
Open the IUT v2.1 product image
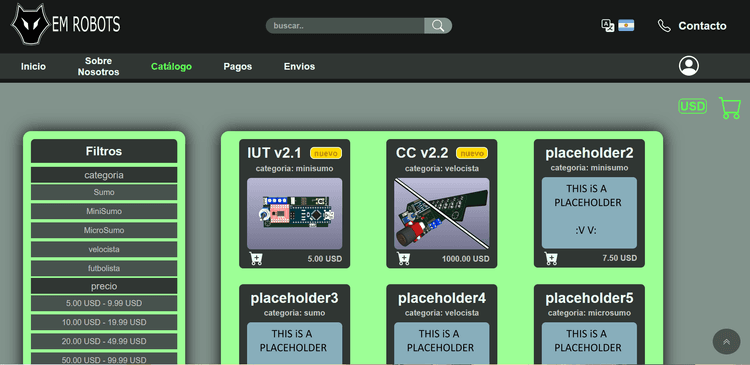coord(294,213)
